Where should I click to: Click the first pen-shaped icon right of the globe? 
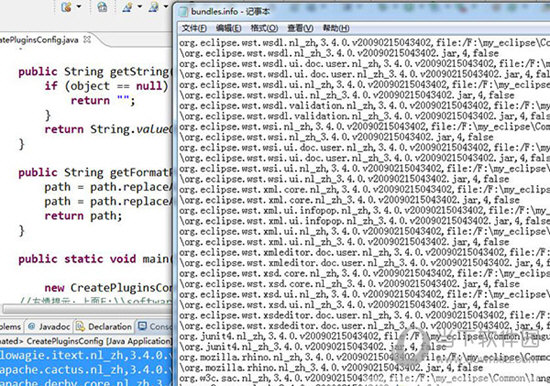point(127,6)
